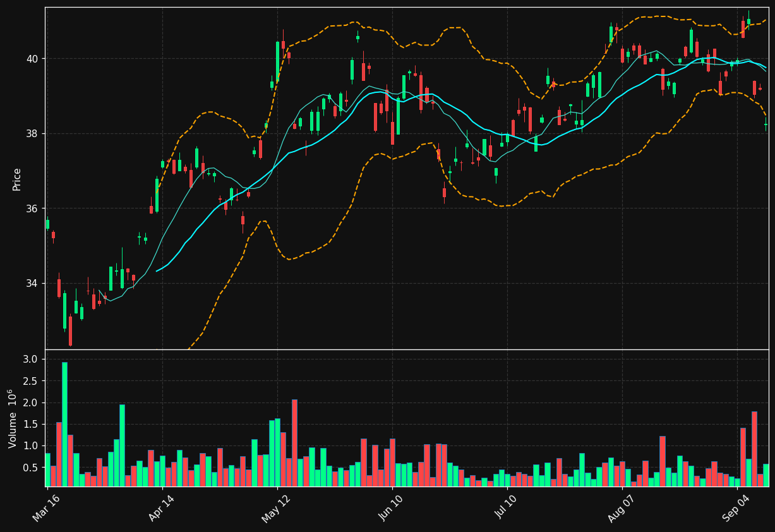
Task: Select the "36" price tick label
Action: pos(32,209)
